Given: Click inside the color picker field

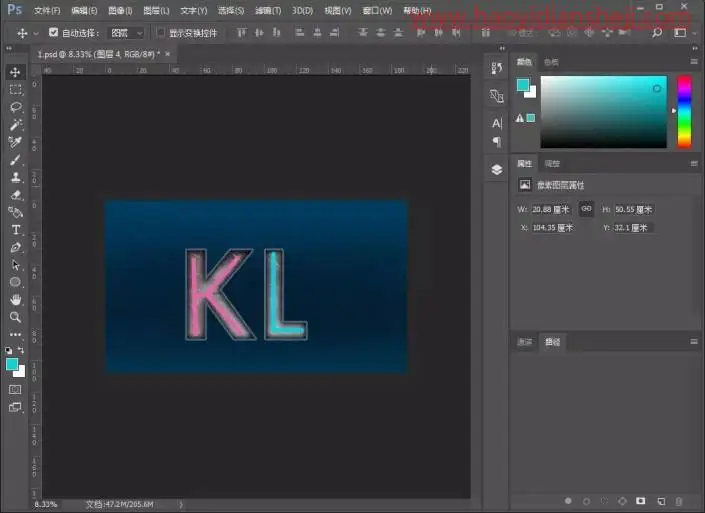Looking at the screenshot, I should [603, 112].
